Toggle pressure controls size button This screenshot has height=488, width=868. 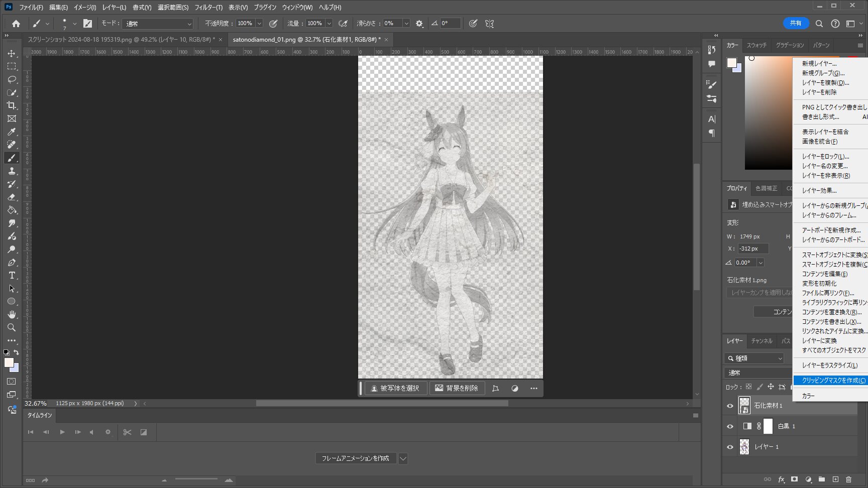[473, 24]
